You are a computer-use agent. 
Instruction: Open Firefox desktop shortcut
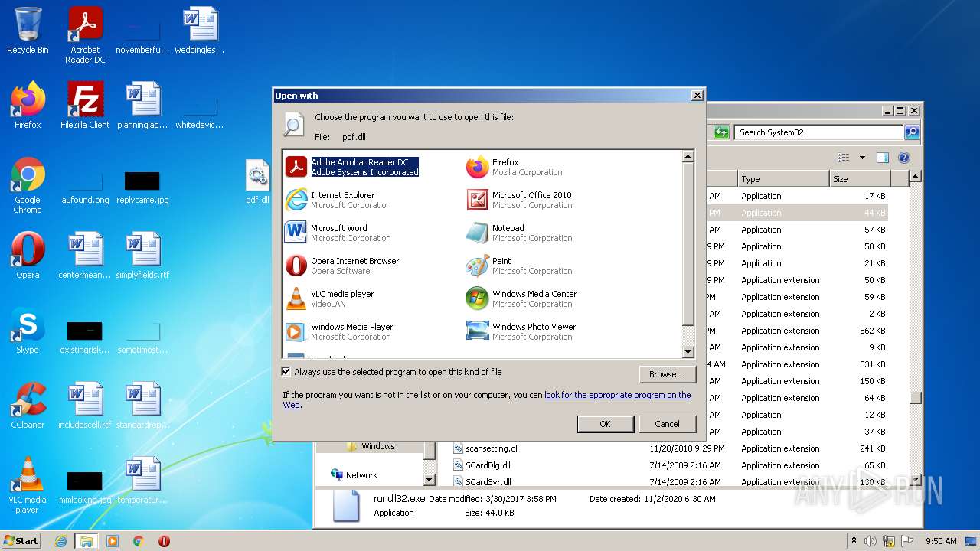pos(28,106)
